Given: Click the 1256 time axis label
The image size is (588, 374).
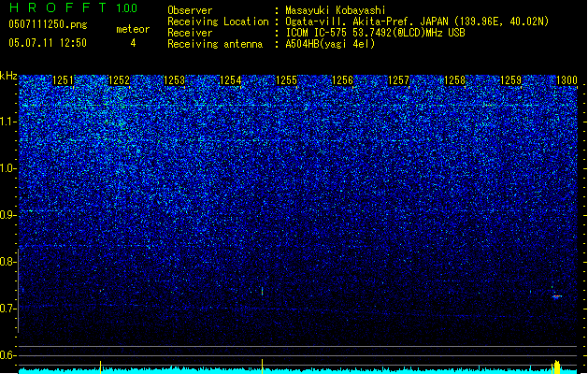Looking at the screenshot, I should tap(342, 80).
